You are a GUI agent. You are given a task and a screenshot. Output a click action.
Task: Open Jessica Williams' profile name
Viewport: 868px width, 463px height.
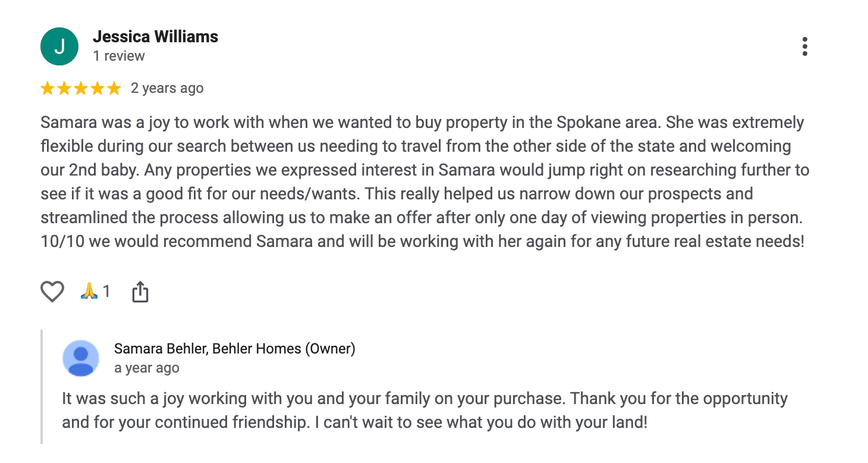155,37
